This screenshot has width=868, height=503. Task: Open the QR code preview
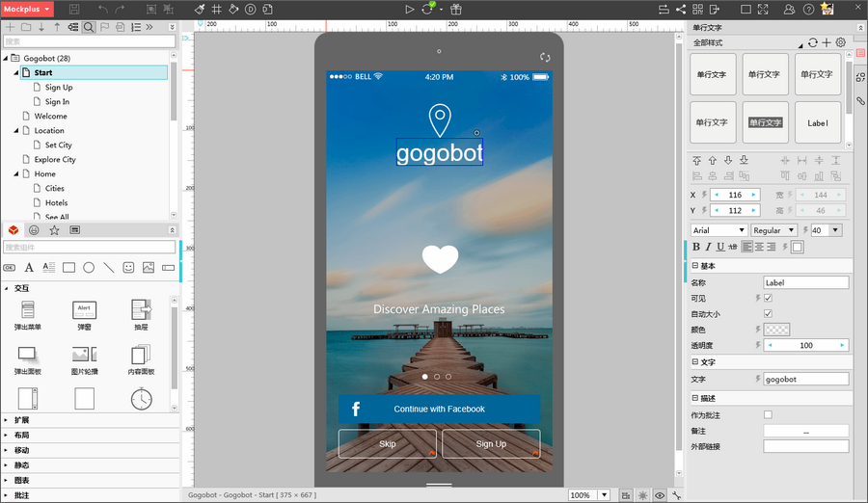[697, 9]
